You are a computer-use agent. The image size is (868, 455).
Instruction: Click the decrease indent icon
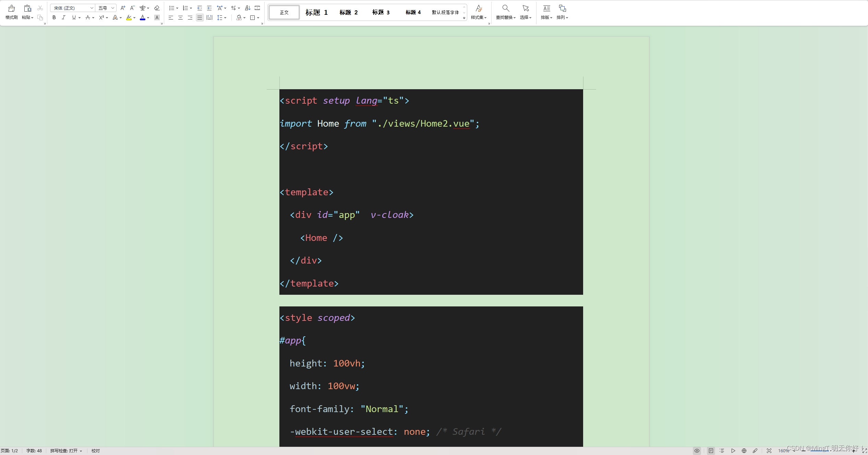(200, 8)
